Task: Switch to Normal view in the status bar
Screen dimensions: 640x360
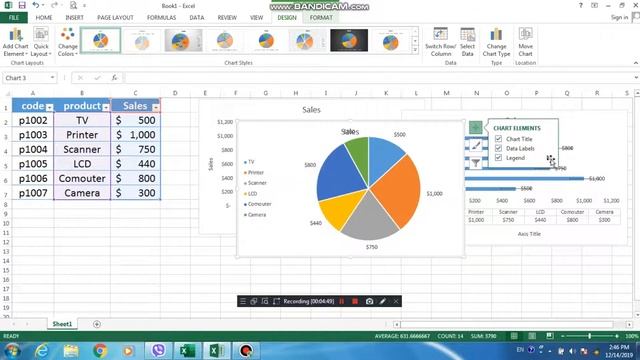Action: pos(514,336)
